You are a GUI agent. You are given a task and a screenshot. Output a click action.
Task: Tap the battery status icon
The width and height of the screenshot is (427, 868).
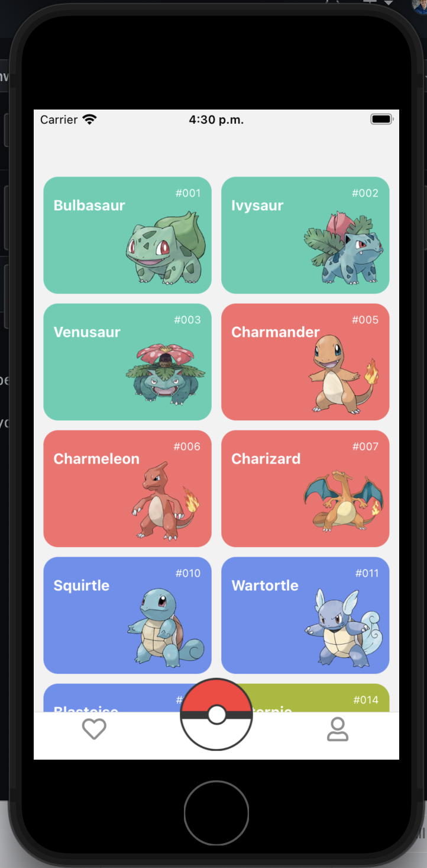click(381, 120)
